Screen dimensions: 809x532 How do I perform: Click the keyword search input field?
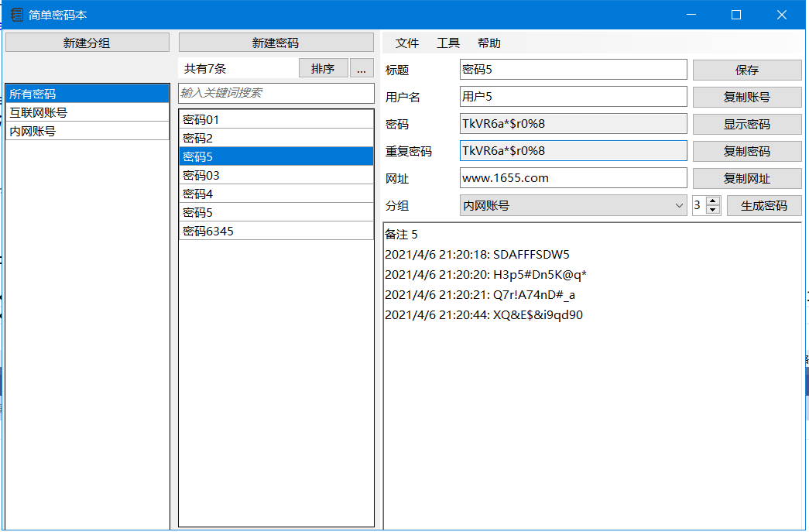coord(276,93)
